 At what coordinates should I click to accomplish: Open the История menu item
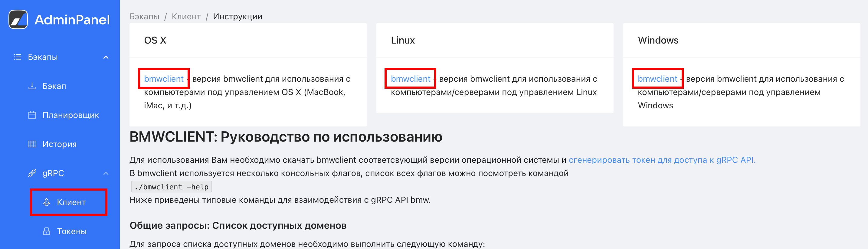pyautogui.click(x=59, y=144)
